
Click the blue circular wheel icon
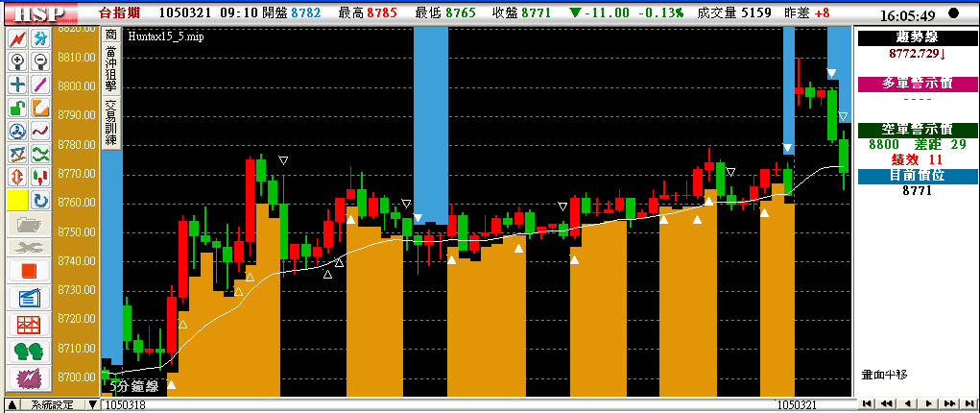[x=18, y=132]
